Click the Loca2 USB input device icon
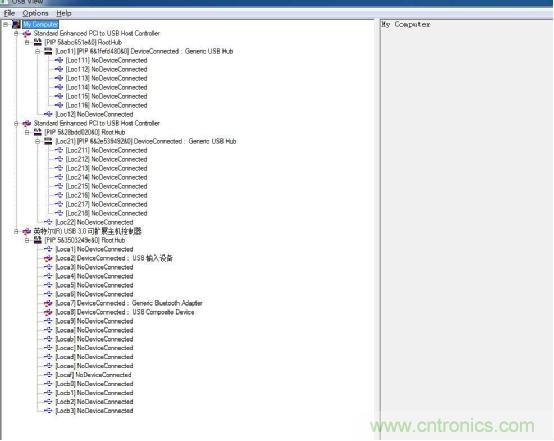554x441 pixels. tap(48, 259)
